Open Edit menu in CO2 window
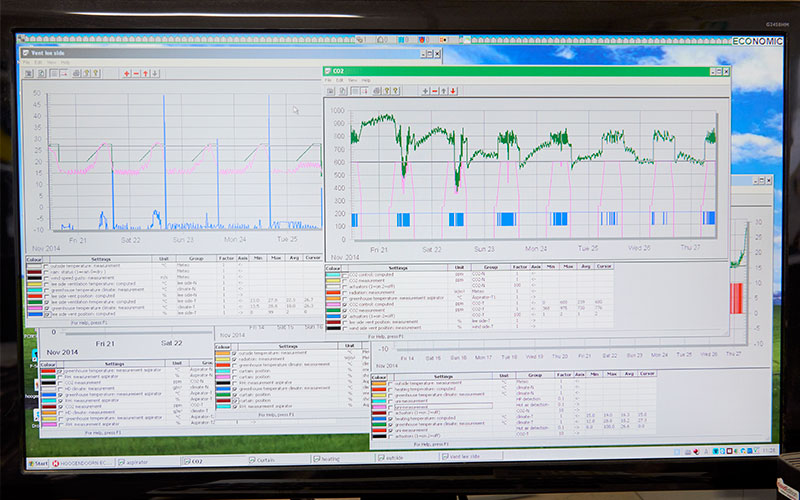 click(x=340, y=80)
